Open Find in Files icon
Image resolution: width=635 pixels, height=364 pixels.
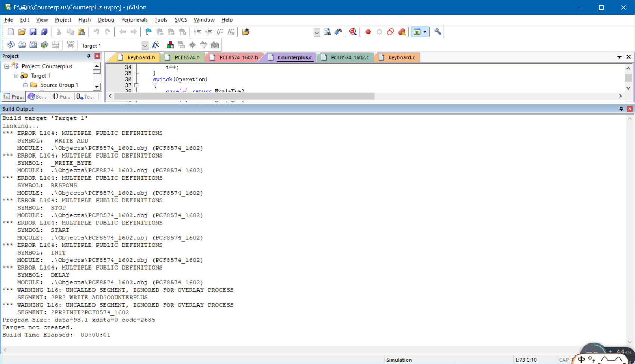point(246,32)
